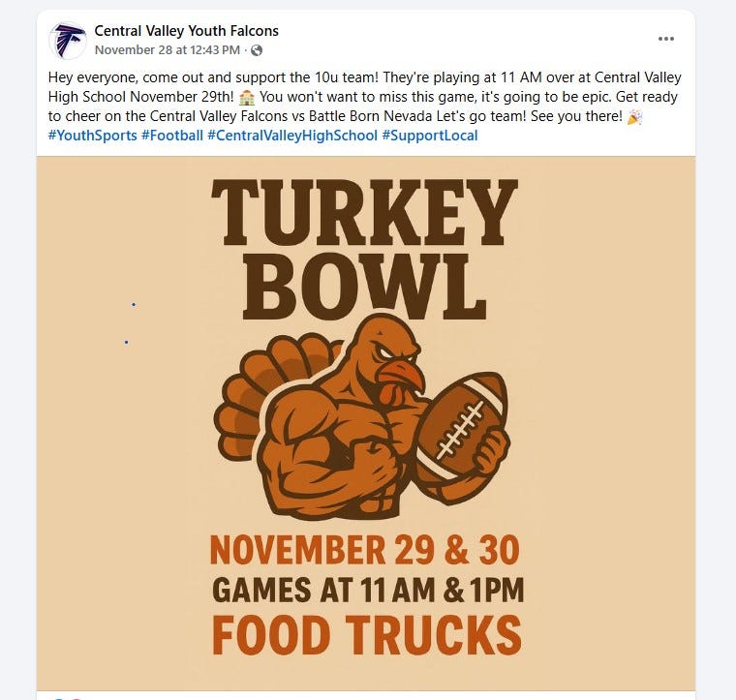Open the #CentralValleyHighSchool hashtag
The width and height of the screenshot is (736, 700).
pos(292,136)
